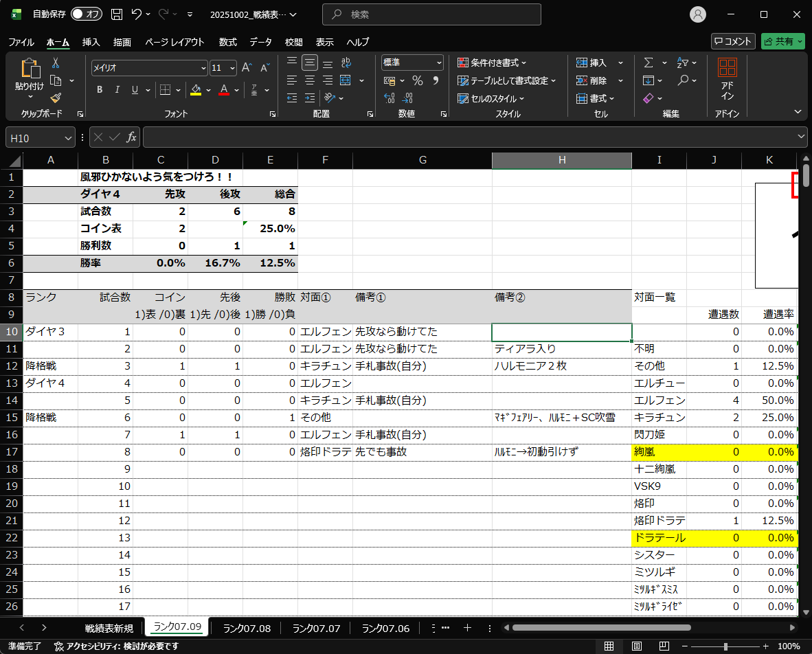
Task: Click the Cut scissors icon
Action: [x=56, y=63]
